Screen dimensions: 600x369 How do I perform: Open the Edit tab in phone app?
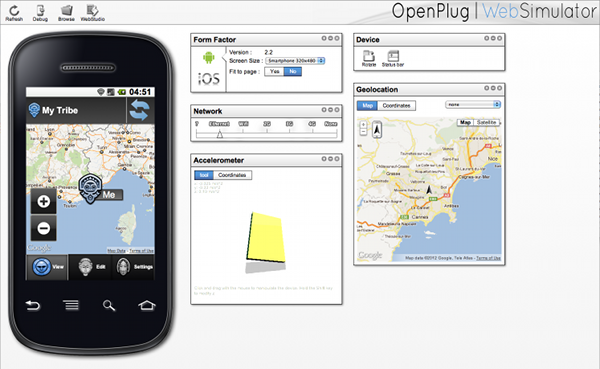(x=90, y=267)
